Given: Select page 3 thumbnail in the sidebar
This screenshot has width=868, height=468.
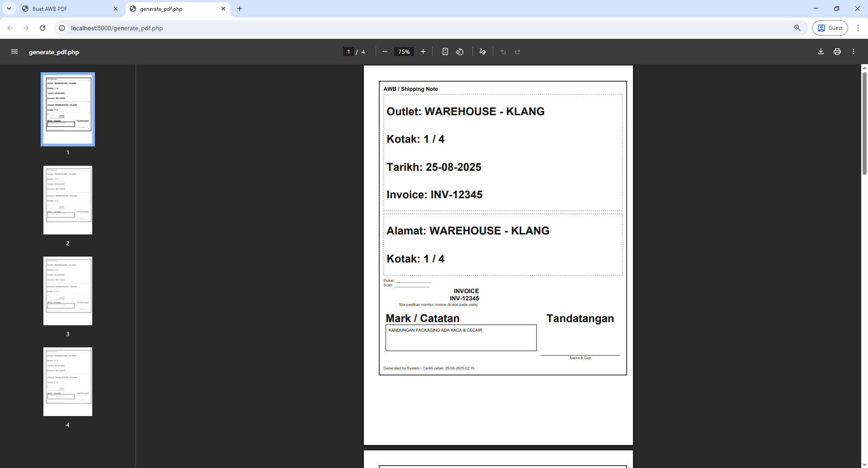Looking at the screenshot, I should coord(67,290).
